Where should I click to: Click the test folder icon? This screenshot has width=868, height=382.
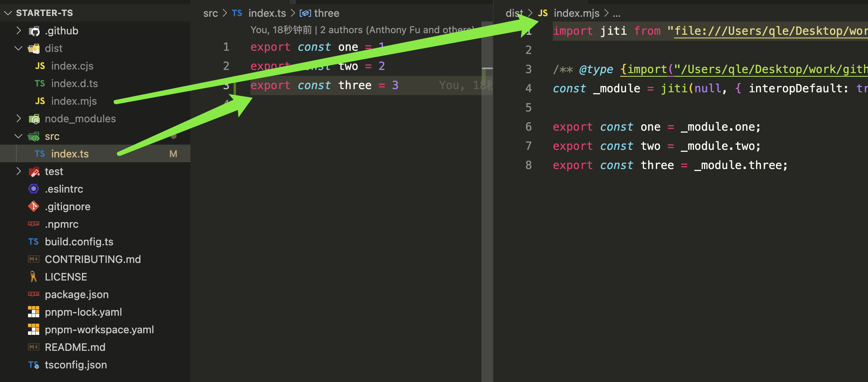pyautogui.click(x=34, y=172)
